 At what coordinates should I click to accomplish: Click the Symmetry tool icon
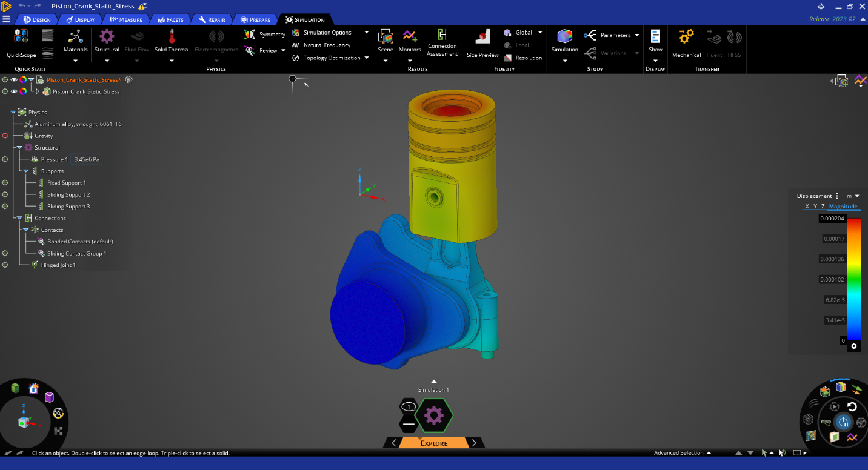pyautogui.click(x=250, y=34)
